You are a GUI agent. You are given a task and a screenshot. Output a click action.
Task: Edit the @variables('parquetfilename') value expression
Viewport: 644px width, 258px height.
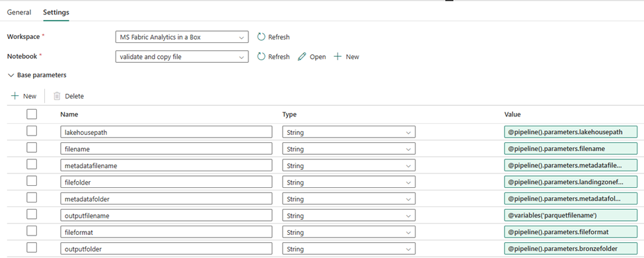pos(571,215)
